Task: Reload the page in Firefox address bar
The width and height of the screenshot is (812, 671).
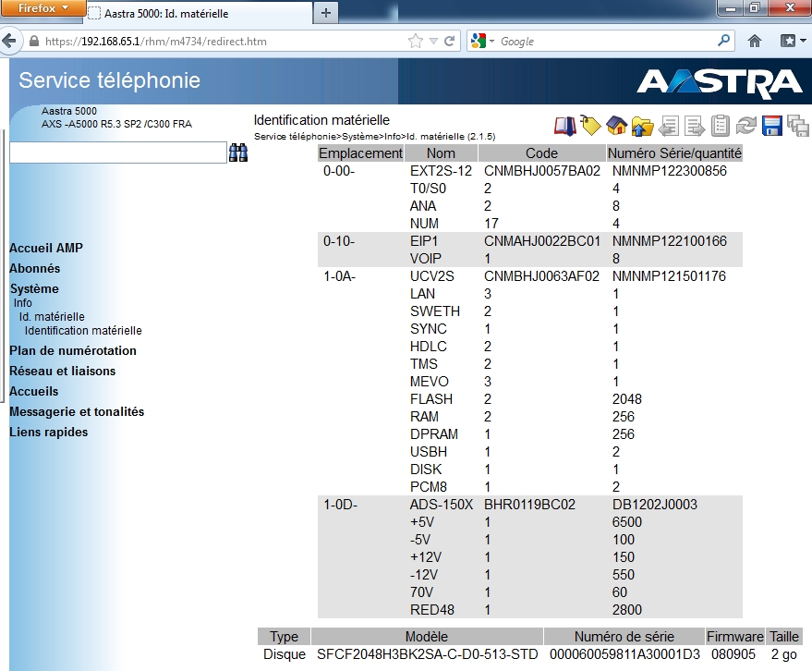Action: pos(450,41)
